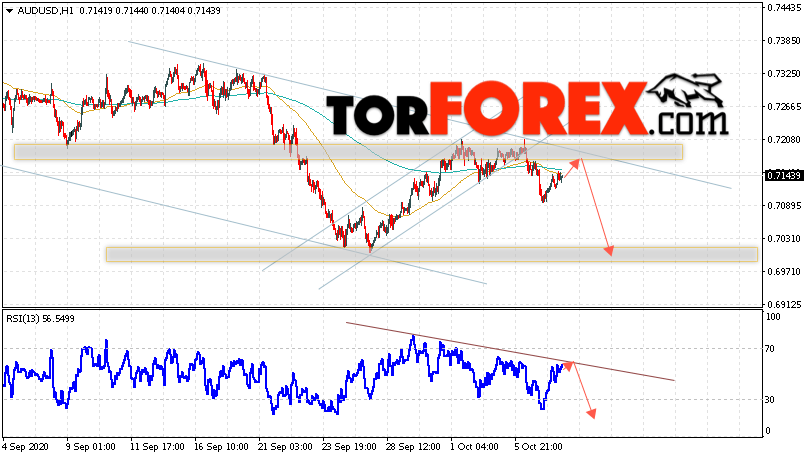Select the current price marker 0.71439 on axis
Image resolution: width=808 pixels, height=458 pixels.
point(784,176)
